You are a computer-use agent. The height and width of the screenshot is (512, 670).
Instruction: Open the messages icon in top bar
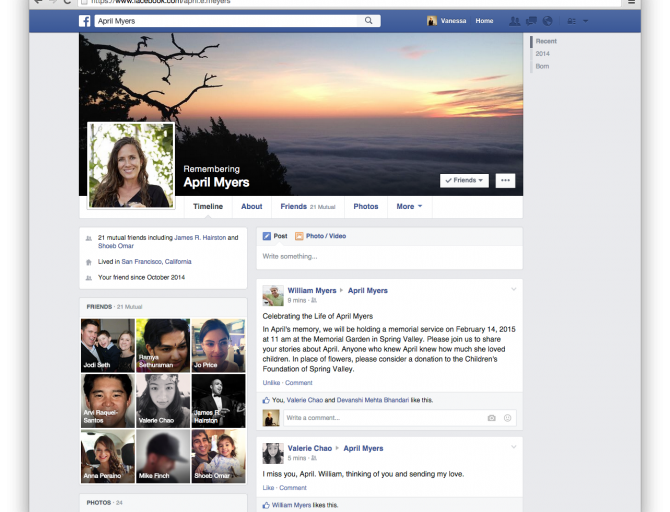(x=531, y=21)
